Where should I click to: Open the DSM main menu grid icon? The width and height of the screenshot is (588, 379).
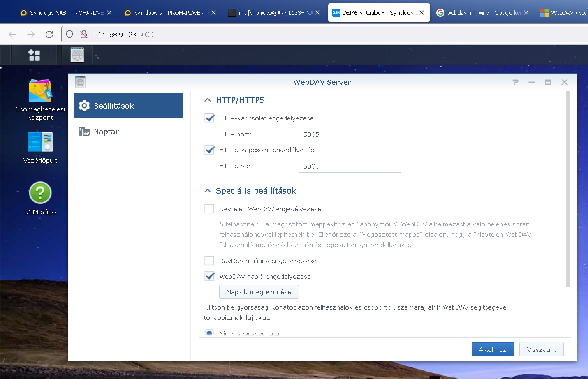(34, 55)
